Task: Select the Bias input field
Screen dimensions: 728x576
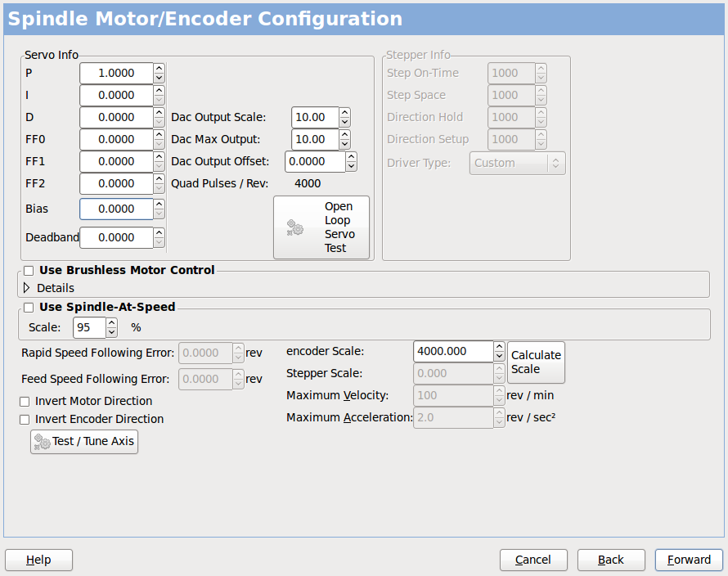Action: click(x=116, y=209)
